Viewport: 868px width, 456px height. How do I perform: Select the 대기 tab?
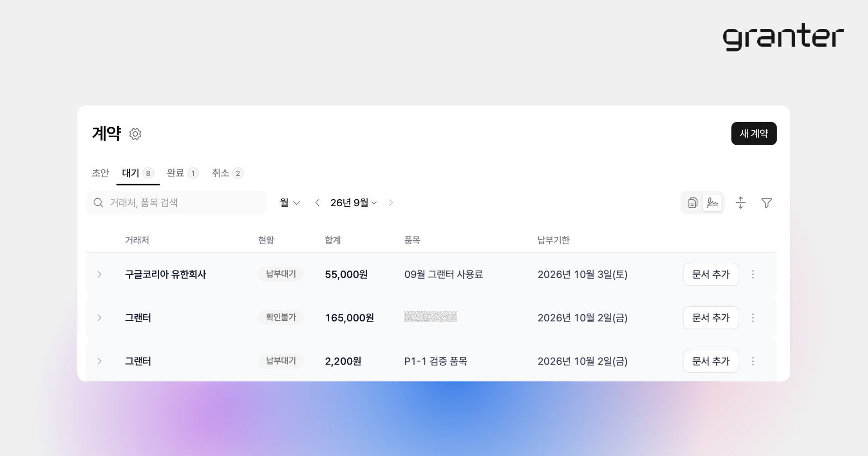pos(138,173)
